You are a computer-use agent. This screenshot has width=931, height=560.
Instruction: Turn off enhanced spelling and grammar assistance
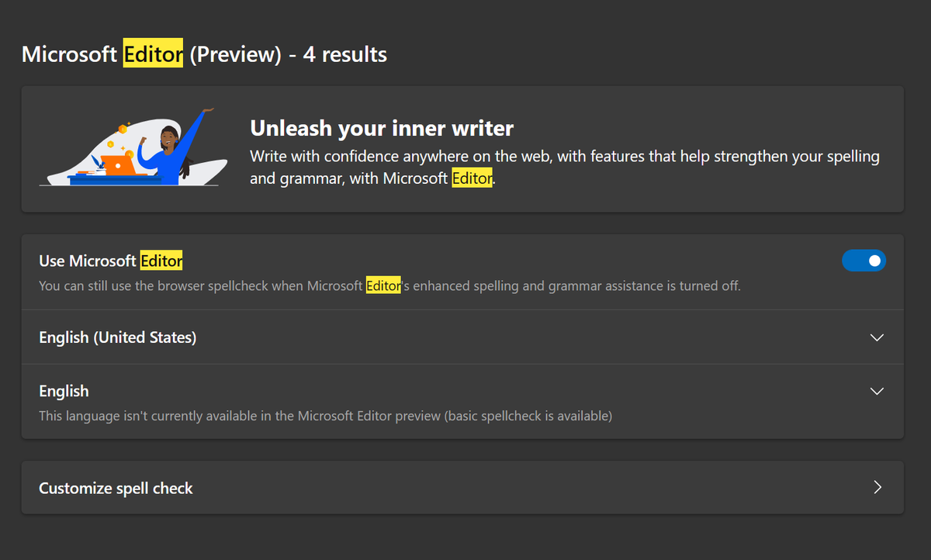pos(864,261)
